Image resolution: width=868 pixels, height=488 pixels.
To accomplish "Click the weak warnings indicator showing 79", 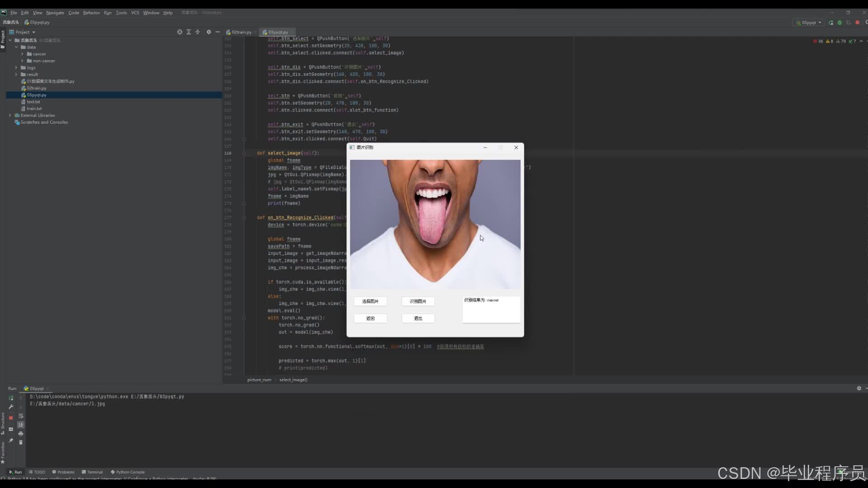I will pyautogui.click(x=841, y=41).
